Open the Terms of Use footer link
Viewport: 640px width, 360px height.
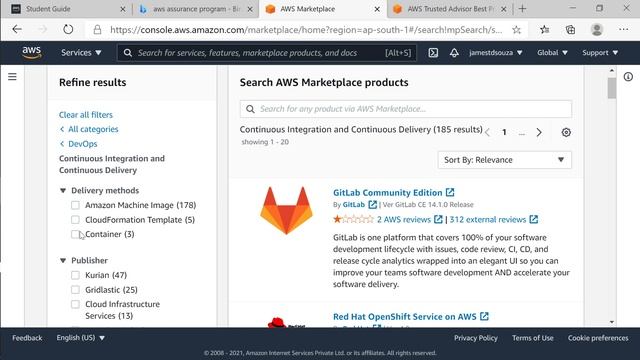[x=533, y=338]
